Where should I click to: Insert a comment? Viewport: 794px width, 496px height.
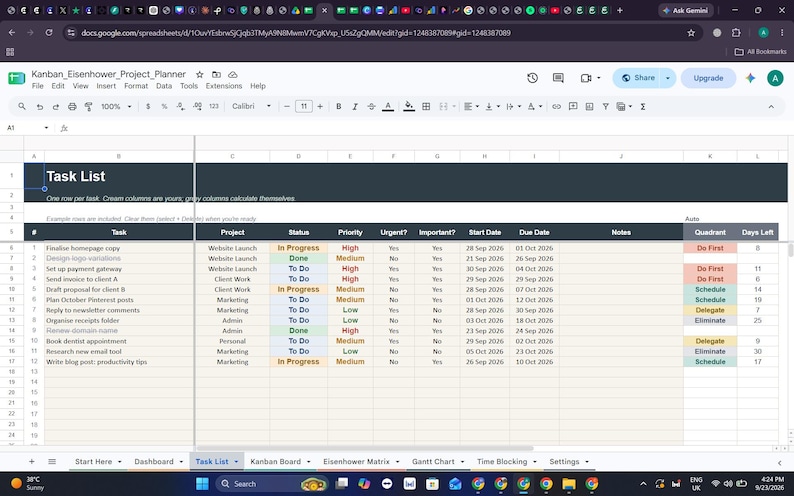573,106
